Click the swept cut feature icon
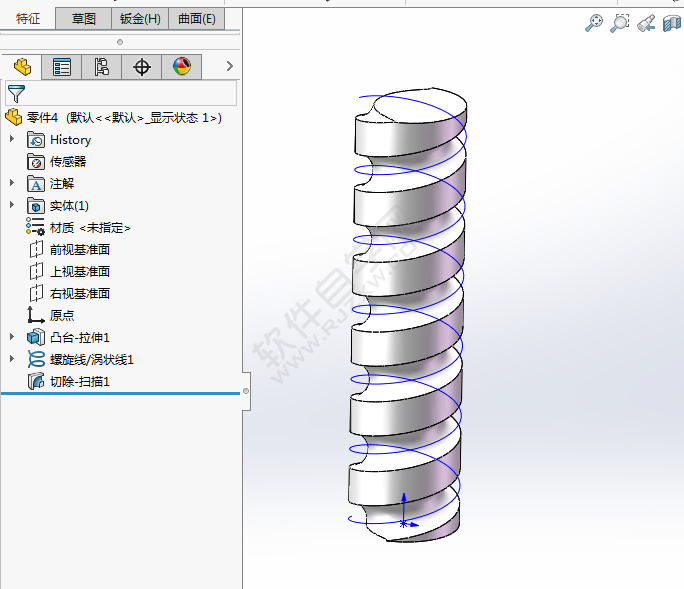Screen dimensions: 684x589 (36, 381)
